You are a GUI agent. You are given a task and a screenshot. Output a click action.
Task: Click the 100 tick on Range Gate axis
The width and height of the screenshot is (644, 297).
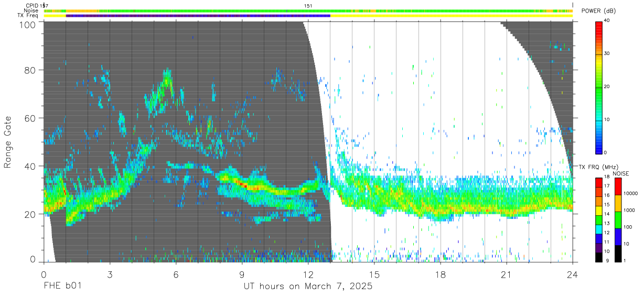pos(27,25)
